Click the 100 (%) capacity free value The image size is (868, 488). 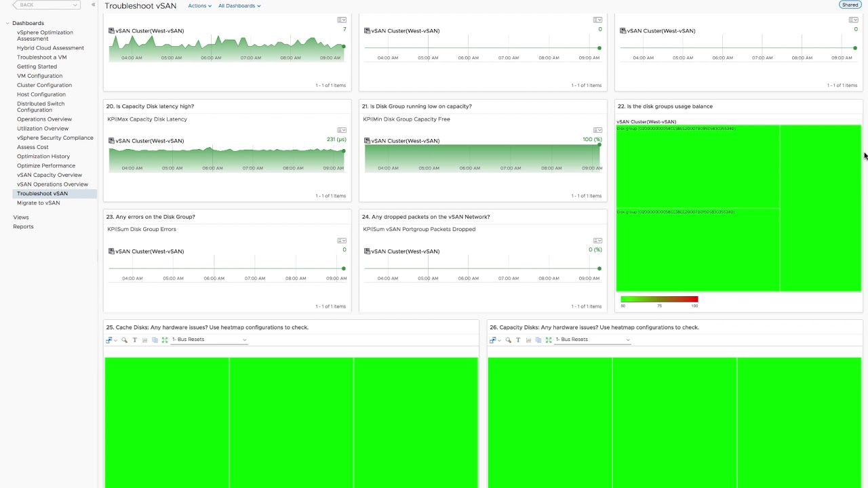coord(592,140)
